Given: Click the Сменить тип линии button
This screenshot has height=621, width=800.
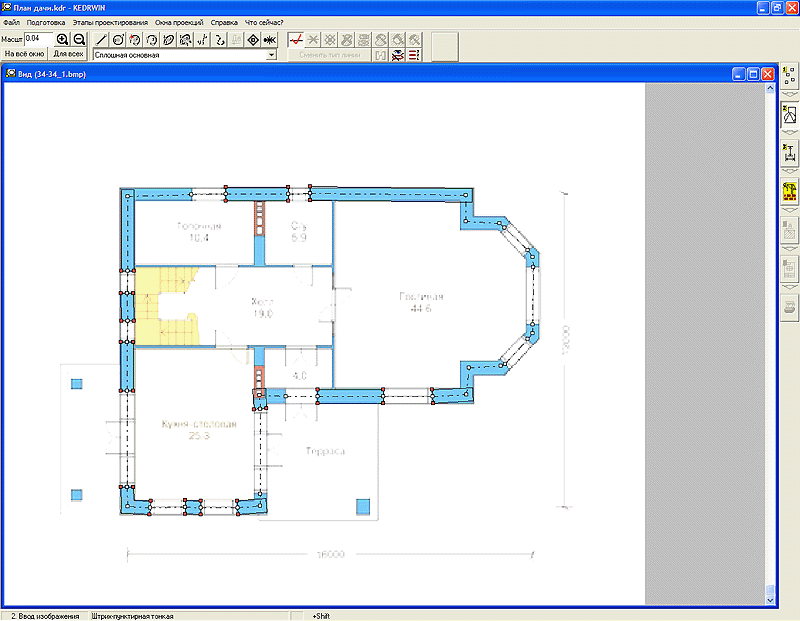Looking at the screenshot, I should [330, 55].
